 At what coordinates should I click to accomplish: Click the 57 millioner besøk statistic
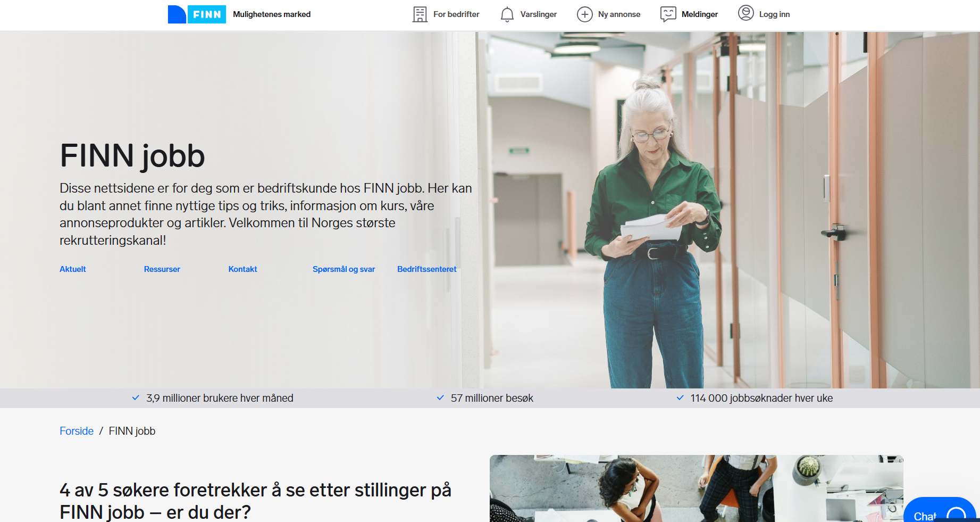point(492,398)
